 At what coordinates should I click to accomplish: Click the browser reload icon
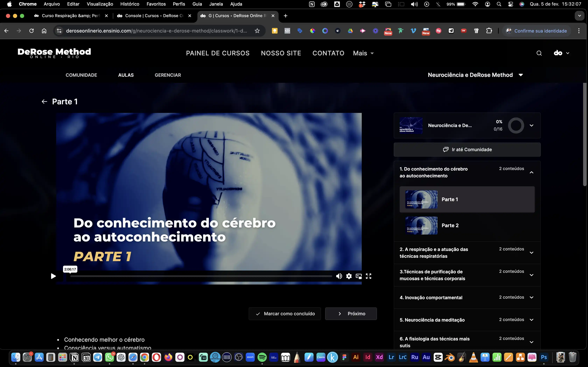[x=31, y=31]
